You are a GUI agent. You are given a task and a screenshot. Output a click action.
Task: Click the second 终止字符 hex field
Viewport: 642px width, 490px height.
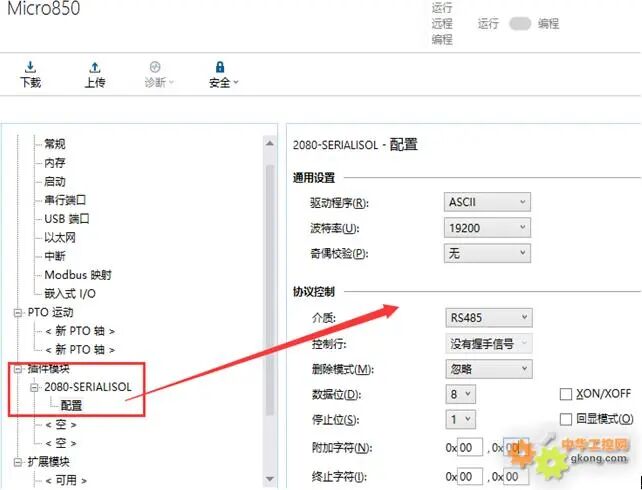coord(515,477)
